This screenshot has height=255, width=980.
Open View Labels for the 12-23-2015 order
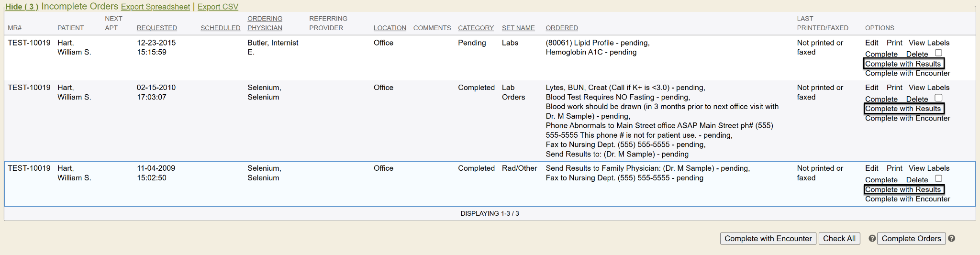(x=929, y=43)
